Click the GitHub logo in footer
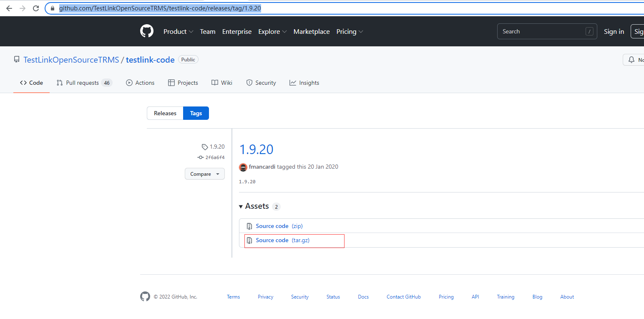This screenshot has width=644, height=319. pyautogui.click(x=145, y=297)
